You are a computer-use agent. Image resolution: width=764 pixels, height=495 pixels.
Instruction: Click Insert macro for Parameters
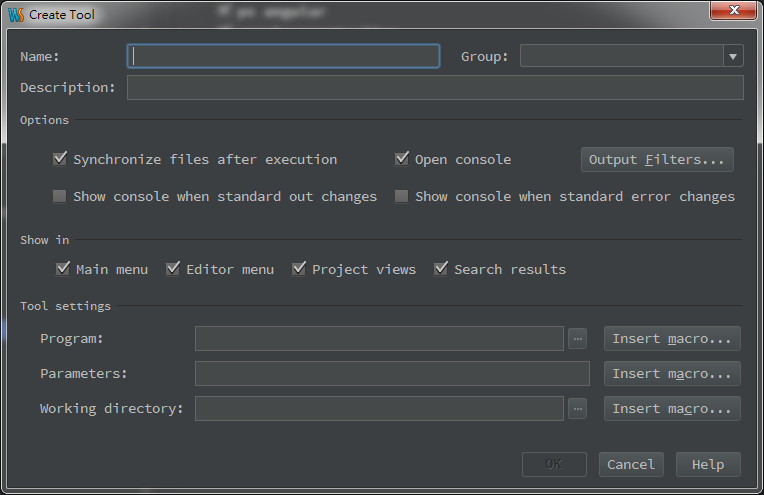click(x=672, y=374)
